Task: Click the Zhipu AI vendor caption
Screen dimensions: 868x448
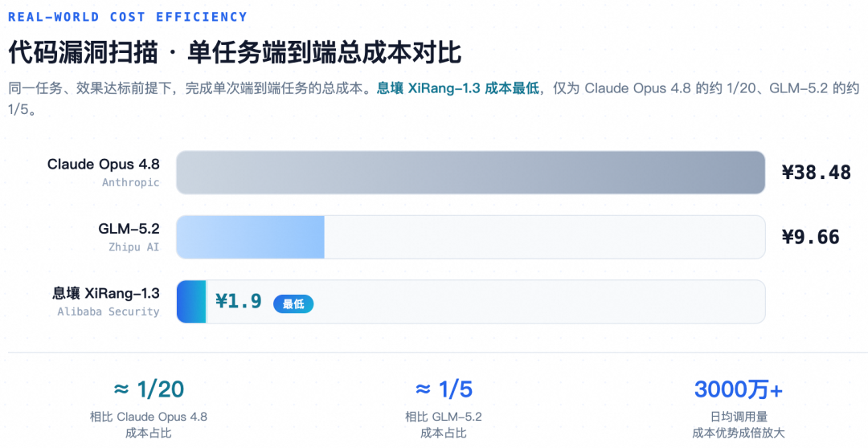Action: coord(134,247)
